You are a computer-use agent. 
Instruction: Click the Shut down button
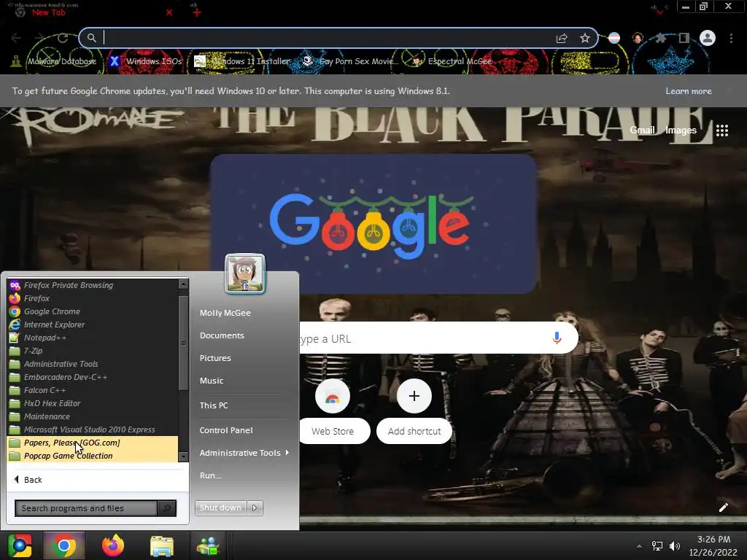220,507
